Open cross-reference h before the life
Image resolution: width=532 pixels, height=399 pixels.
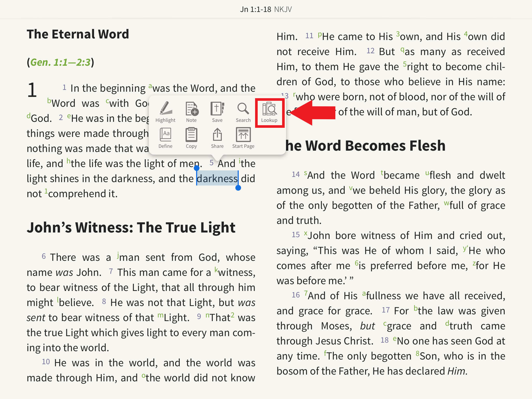tap(69, 161)
